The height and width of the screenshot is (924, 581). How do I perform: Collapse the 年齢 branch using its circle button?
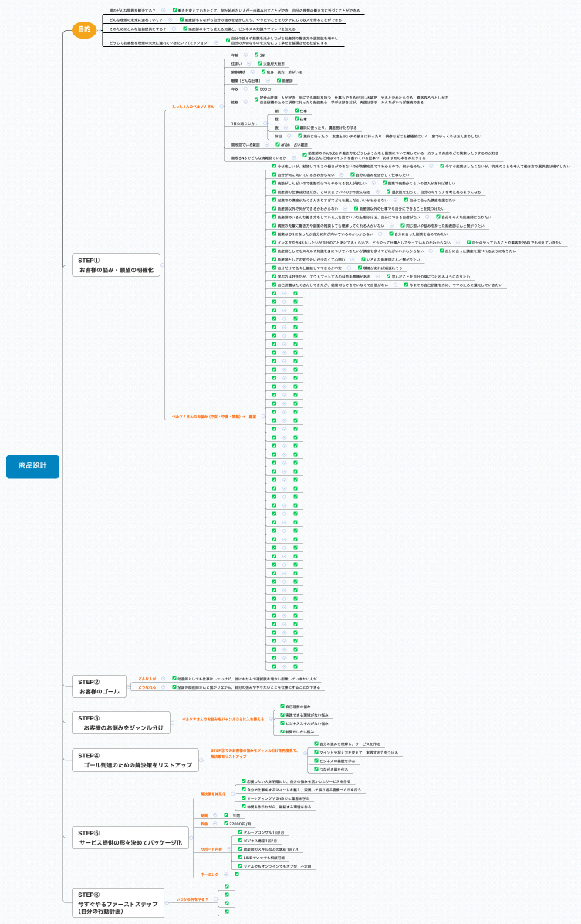pyautogui.click(x=245, y=55)
